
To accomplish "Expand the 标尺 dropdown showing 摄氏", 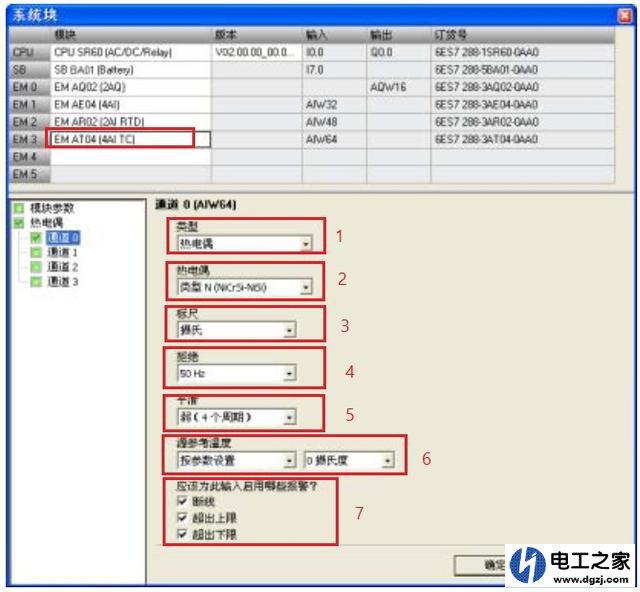I will point(289,328).
